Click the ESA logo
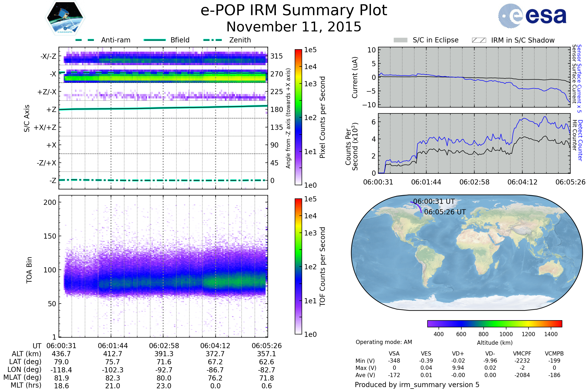The height and width of the screenshot is (392, 588). [x=532, y=16]
